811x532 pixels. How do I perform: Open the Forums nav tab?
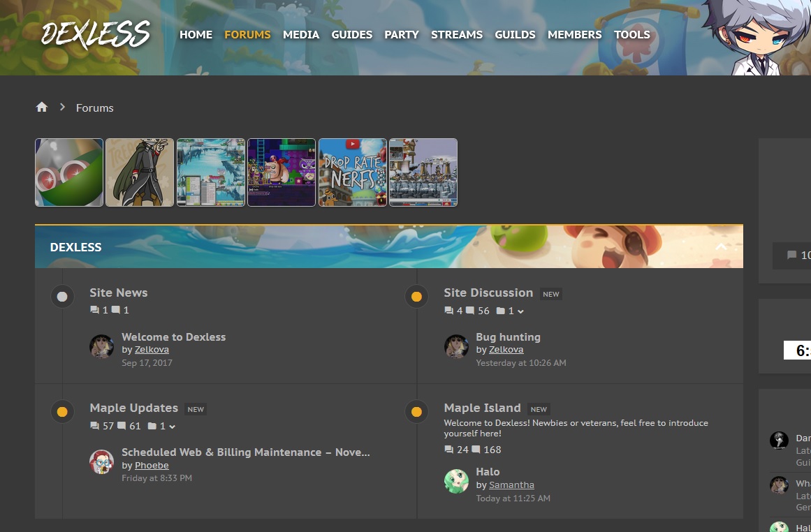[247, 35]
